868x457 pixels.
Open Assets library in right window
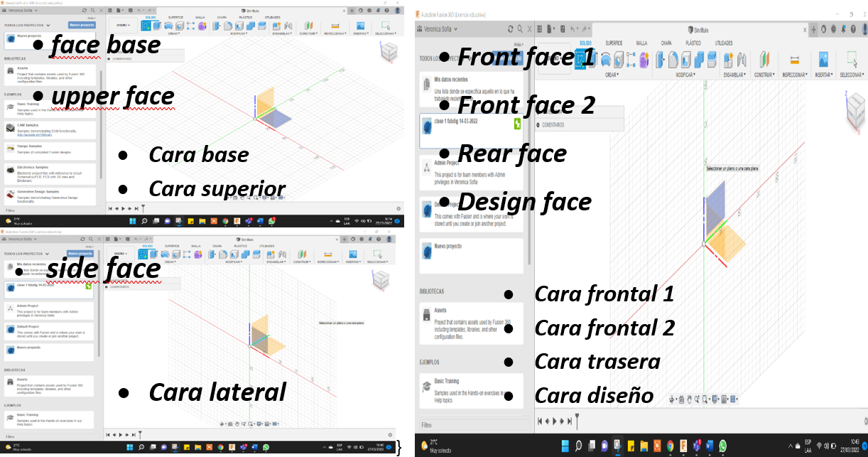[472, 323]
